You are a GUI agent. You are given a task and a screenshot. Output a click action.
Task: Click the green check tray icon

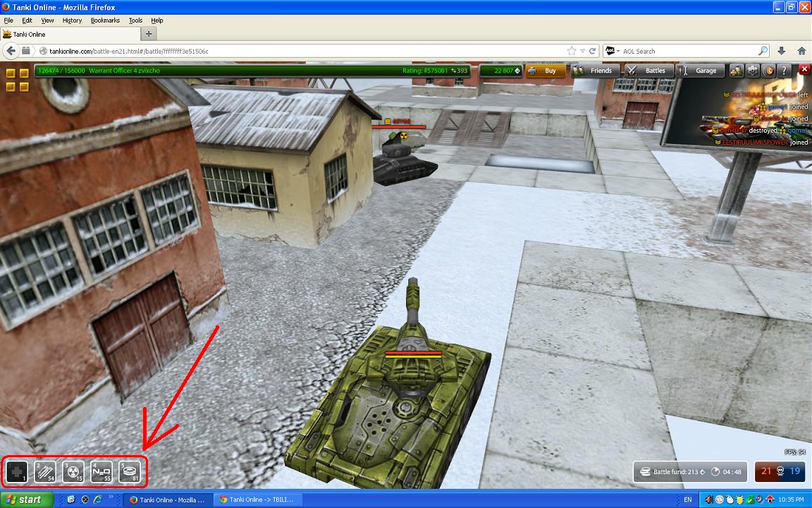click(x=750, y=500)
